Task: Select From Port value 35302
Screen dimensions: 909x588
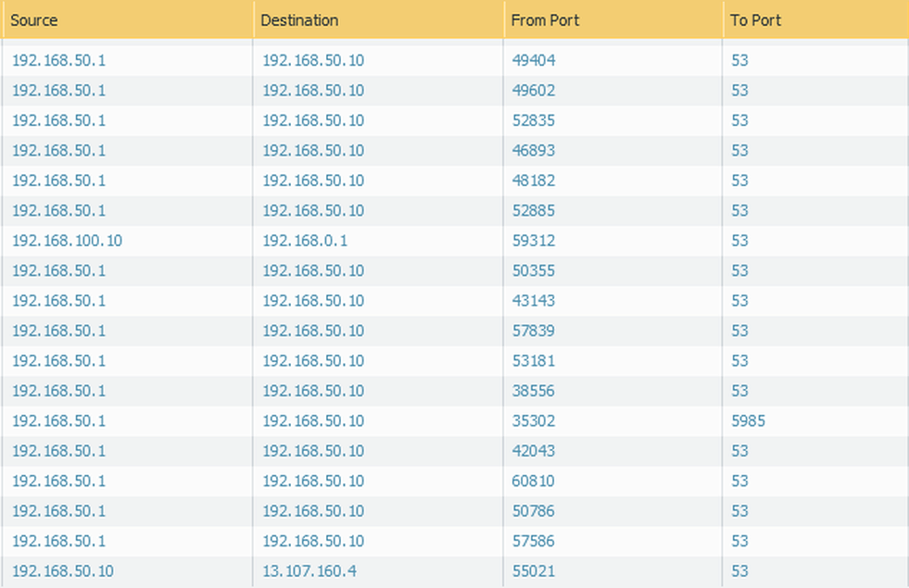Action: click(x=534, y=421)
